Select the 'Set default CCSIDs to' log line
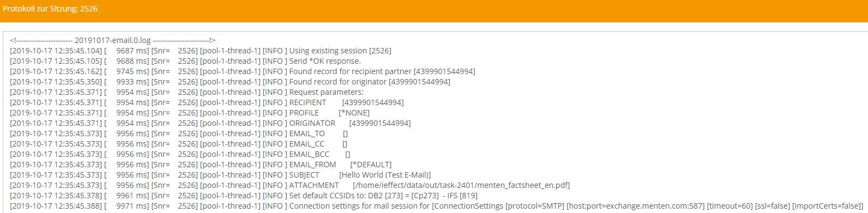 click(x=244, y=196)
